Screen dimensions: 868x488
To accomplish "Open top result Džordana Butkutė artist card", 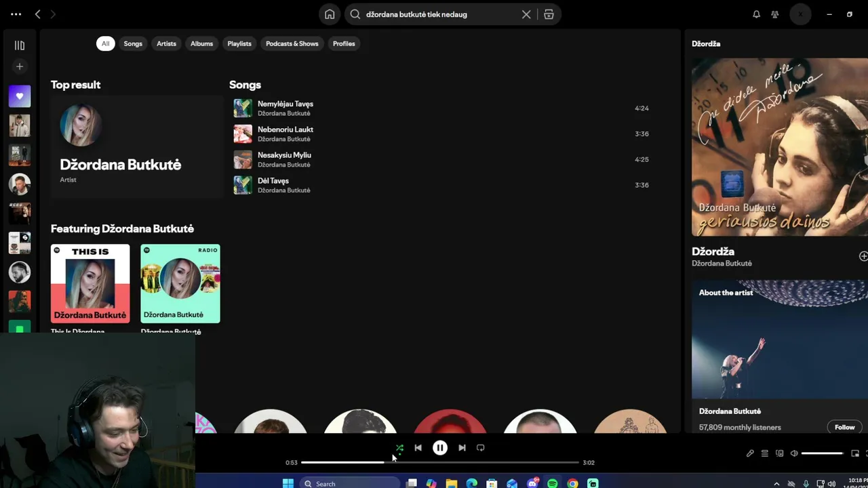I will [136, 146].
